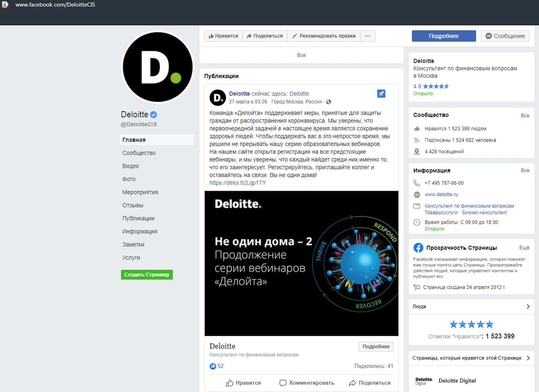This screenshot has height=392, width=539.
Task: Click the blue verified badge next to Deloitte
Action: tap(153, 115)
